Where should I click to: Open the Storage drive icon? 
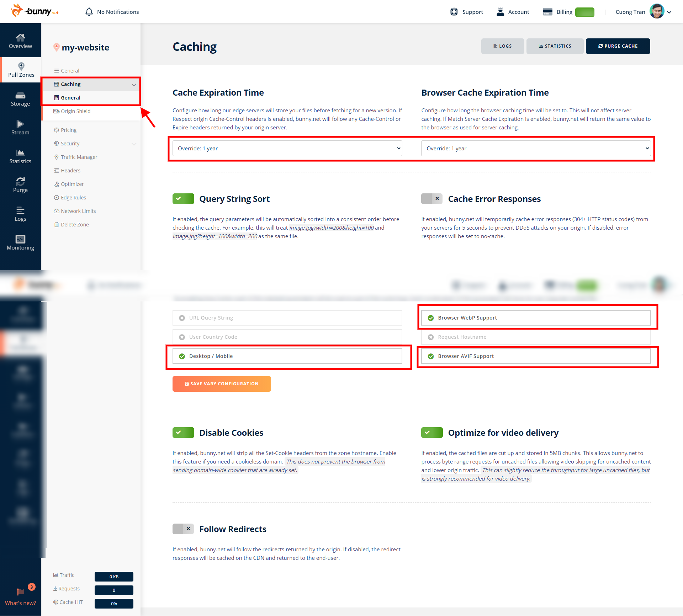20,95
